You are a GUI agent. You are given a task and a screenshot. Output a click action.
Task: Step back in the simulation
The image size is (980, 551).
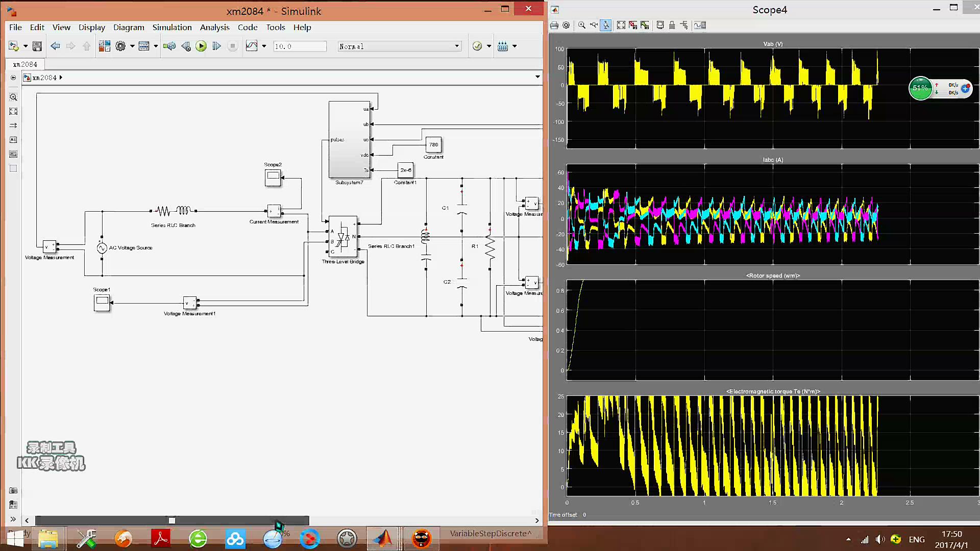(186, 46)
